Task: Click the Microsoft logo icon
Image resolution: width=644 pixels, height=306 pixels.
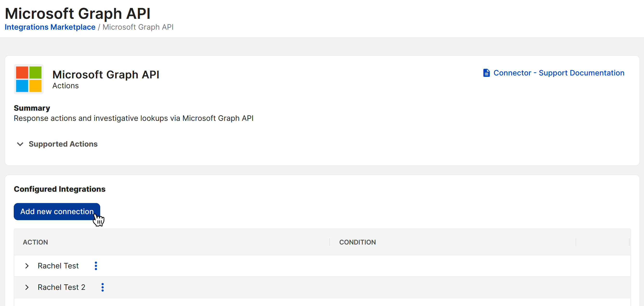Action: pyautogui.click(x=29, y=79)
